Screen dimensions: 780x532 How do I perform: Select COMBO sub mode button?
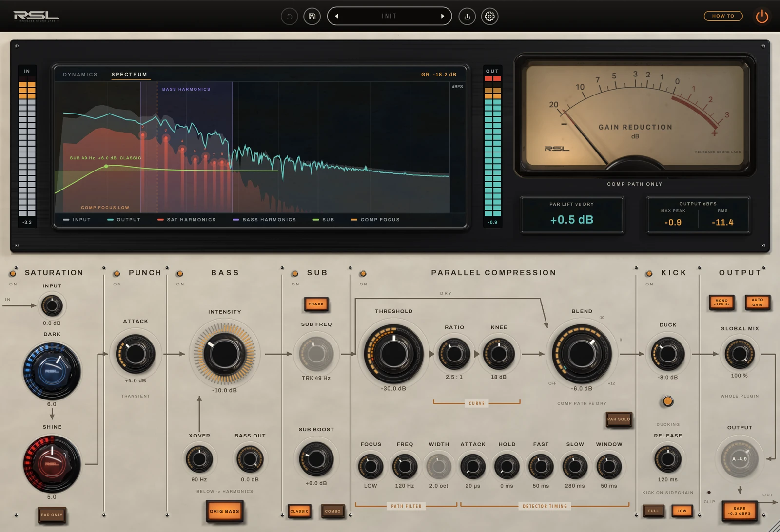333,511
